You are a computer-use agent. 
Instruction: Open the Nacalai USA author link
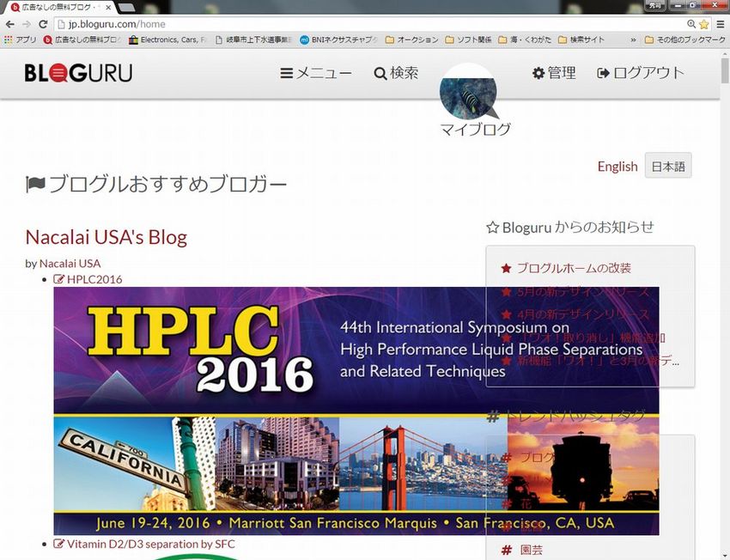click(x=70, y=264)
